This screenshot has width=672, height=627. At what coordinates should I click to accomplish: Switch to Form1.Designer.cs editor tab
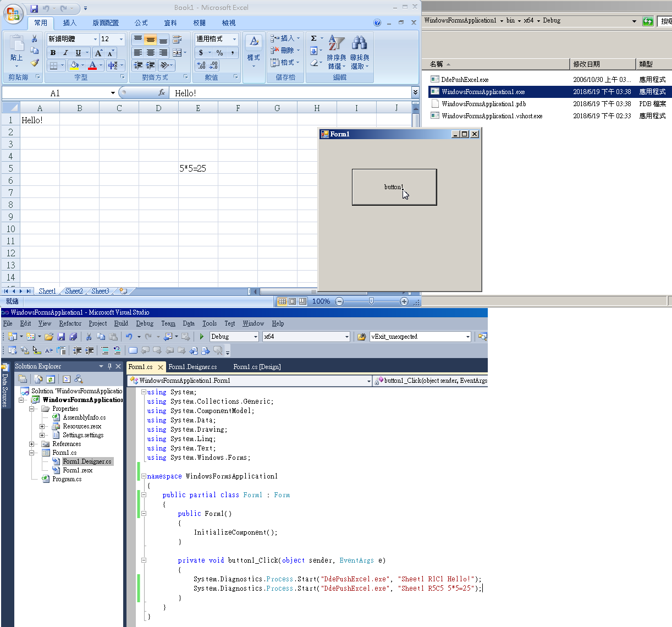[192, 367]
